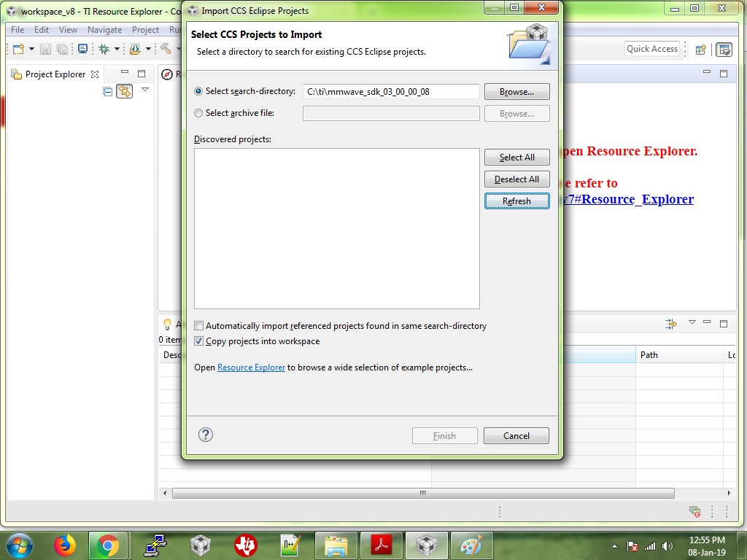Open the Project Explorer view menu triangle

[145, 90]
